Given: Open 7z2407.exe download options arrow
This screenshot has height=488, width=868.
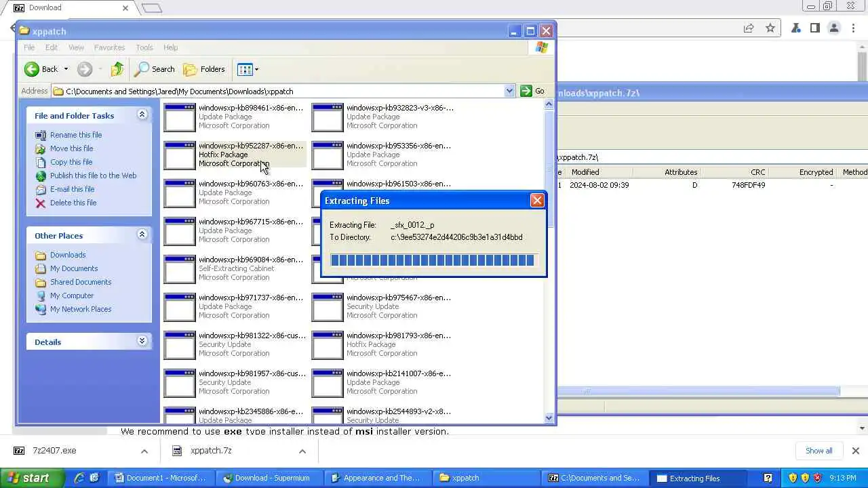Looking at the screenshot, I should tap(144, 451).
